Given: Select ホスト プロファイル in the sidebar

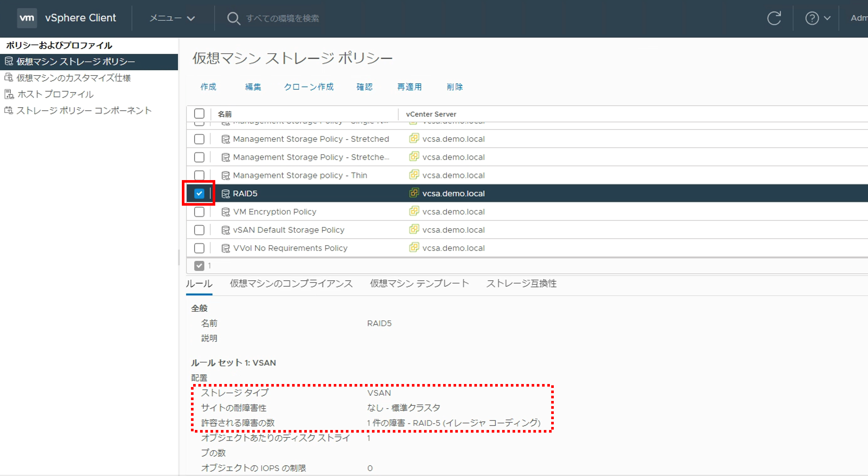Looking at the screenshot, I should pos(55,94).
